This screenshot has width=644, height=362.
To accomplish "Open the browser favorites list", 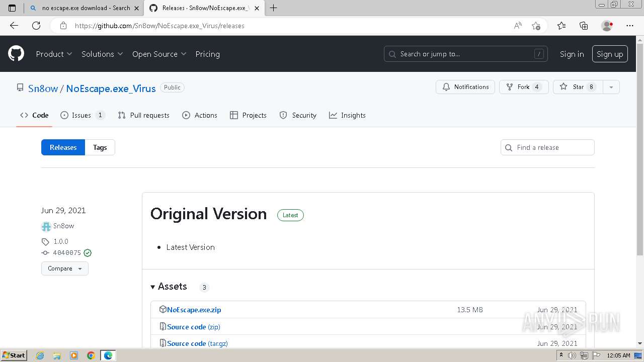I will point(561,26).
